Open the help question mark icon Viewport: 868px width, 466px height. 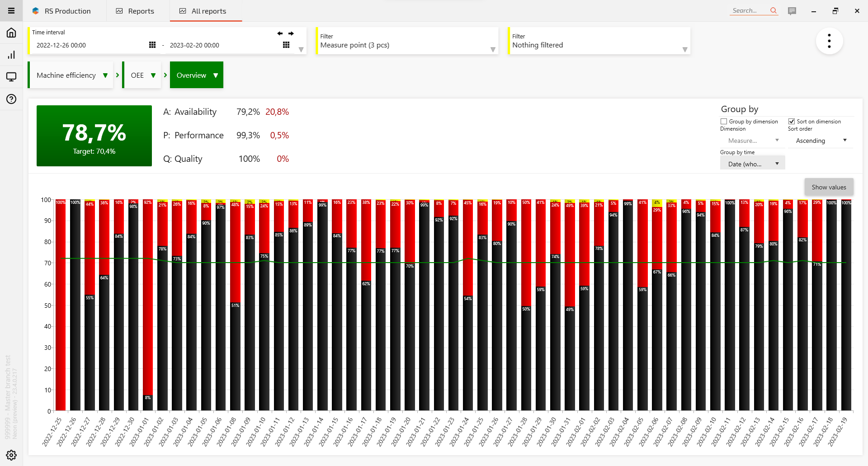click(11, 99)
